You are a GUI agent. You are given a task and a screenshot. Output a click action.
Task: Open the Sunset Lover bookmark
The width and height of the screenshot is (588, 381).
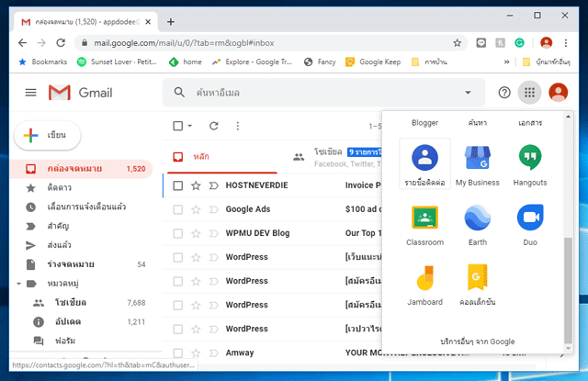(x=117, y=62)
